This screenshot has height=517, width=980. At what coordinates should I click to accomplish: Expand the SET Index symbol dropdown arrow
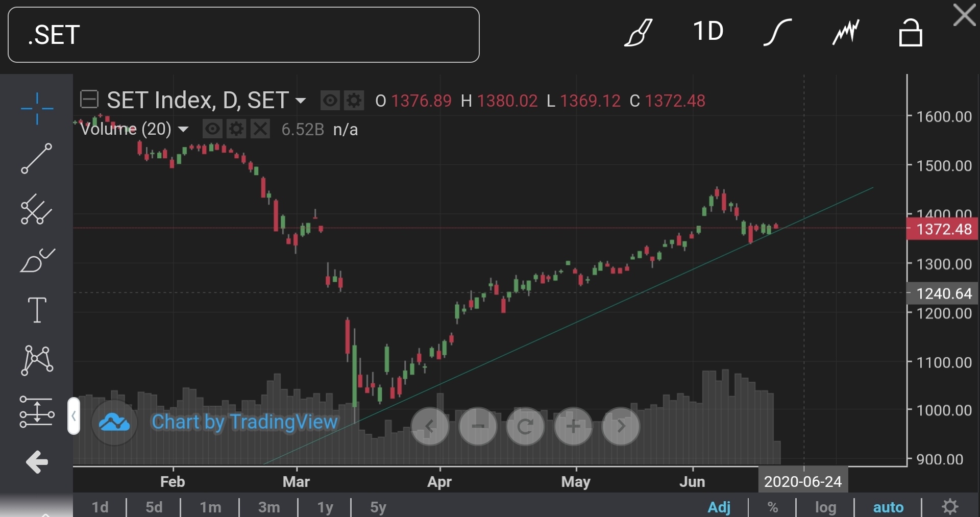[301, 101]
